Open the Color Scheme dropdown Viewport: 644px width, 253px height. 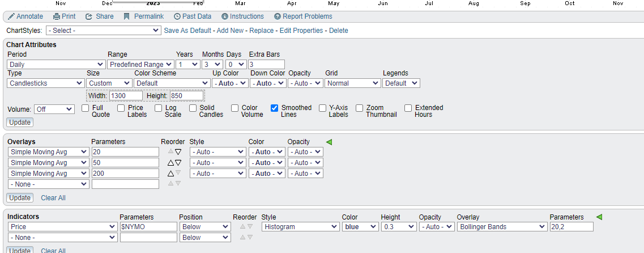(172, 83)
